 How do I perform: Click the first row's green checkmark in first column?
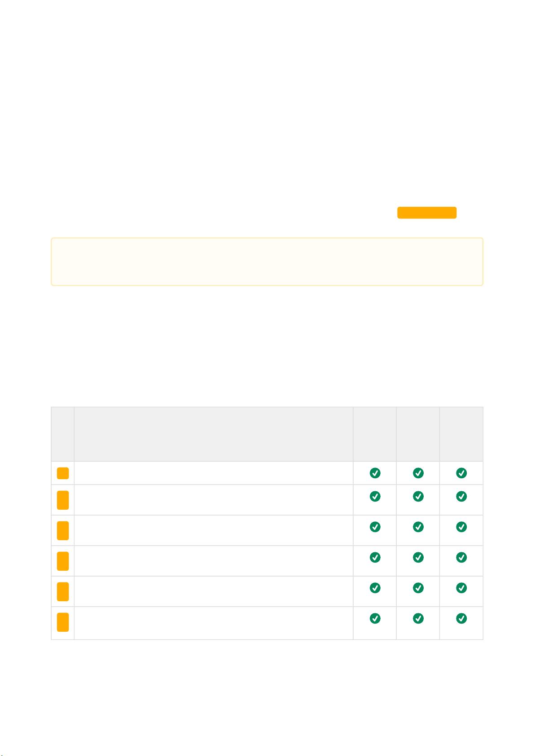375,473
